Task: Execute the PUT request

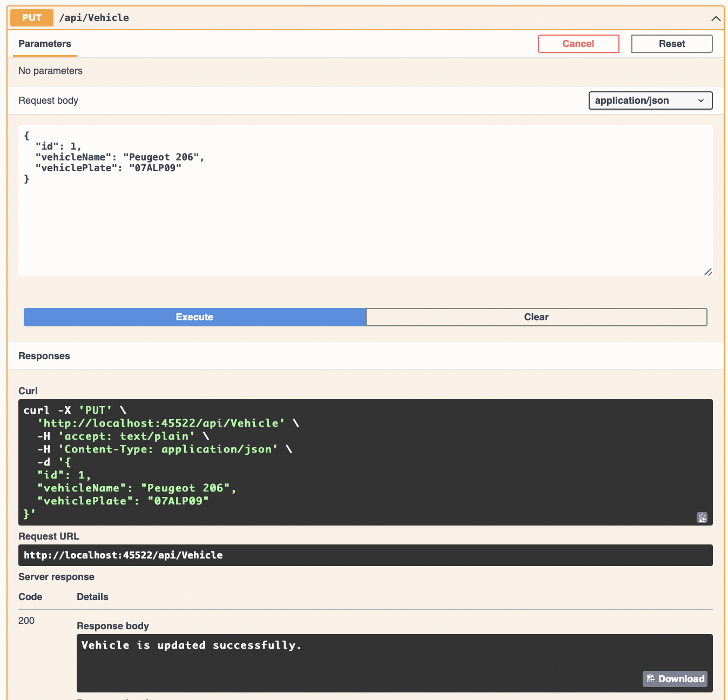Action: click(194, 317)
